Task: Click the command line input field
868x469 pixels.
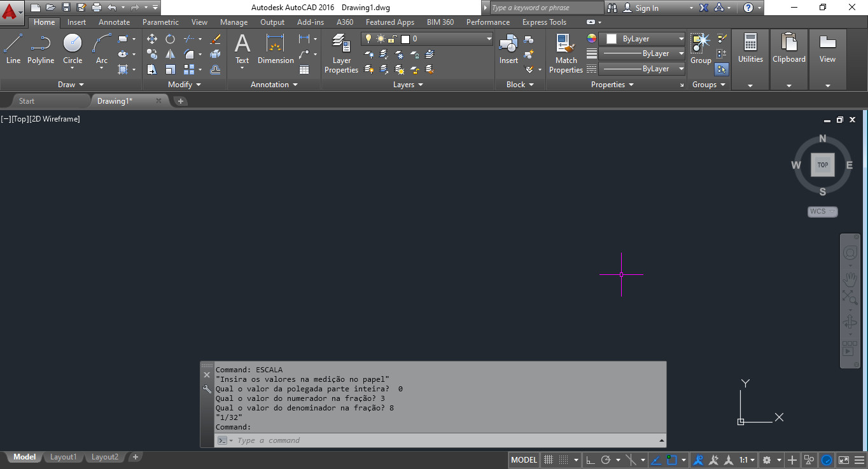Action: pyautogui.click(x=440, y=440)
